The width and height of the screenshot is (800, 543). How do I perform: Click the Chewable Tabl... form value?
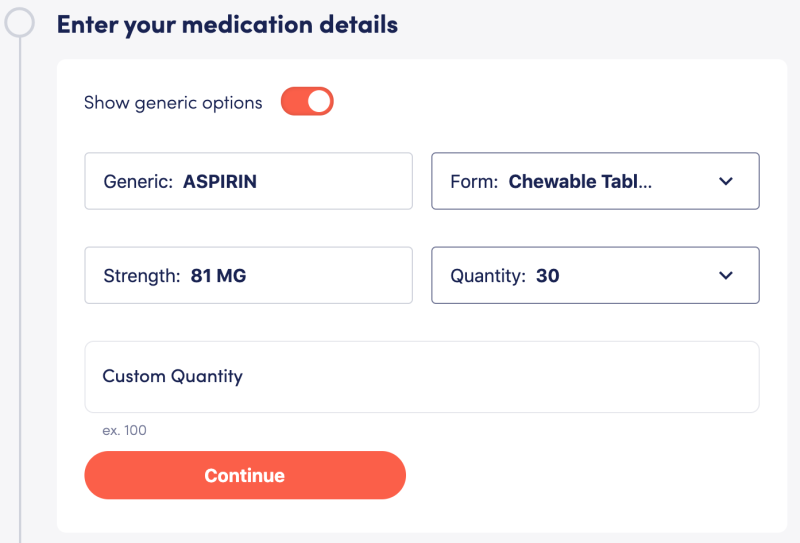(x=580, y=181)
